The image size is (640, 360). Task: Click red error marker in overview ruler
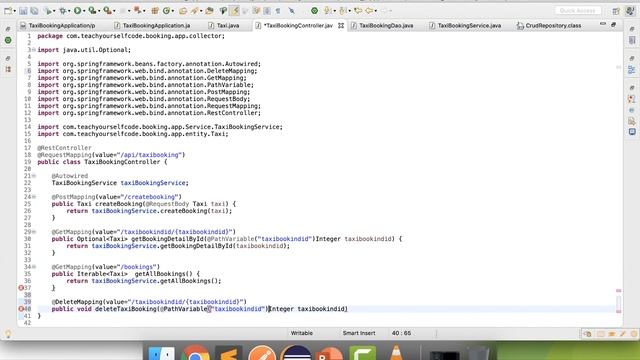pyautogui.click(x=619, y=291)
